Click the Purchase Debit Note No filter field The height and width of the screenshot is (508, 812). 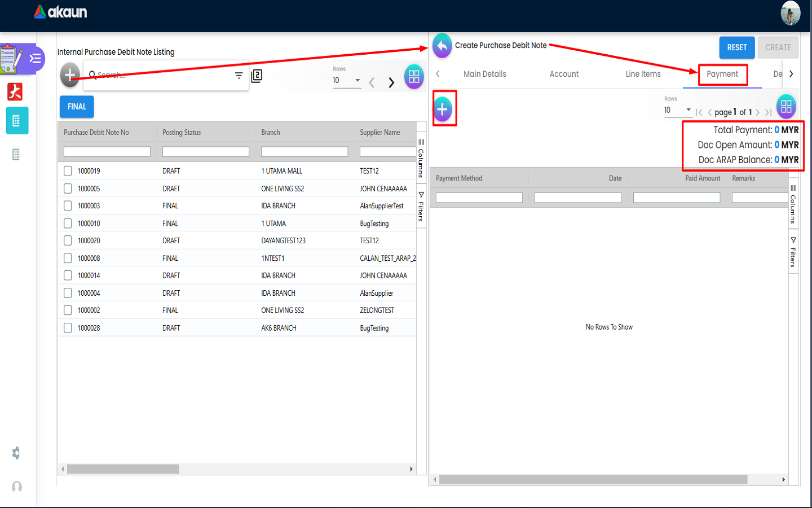[x=107, y=152]
